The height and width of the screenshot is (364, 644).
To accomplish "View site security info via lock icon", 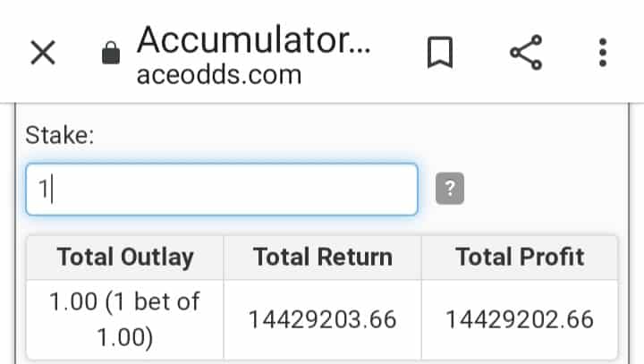I will pos(111,53).
